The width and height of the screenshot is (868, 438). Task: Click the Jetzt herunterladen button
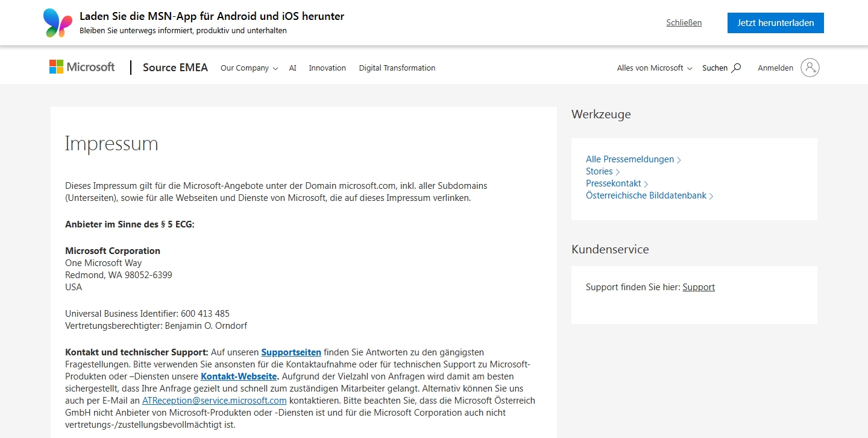775,22
